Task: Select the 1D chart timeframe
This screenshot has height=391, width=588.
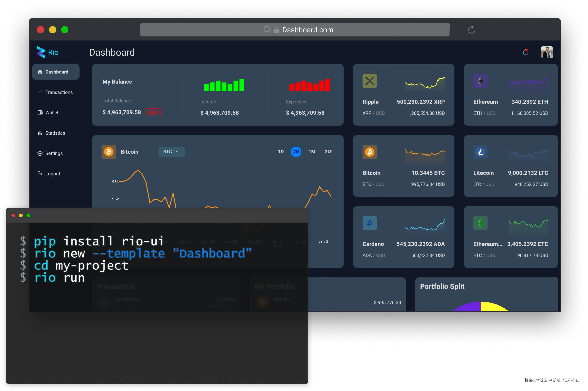Action: pos(281,152)
